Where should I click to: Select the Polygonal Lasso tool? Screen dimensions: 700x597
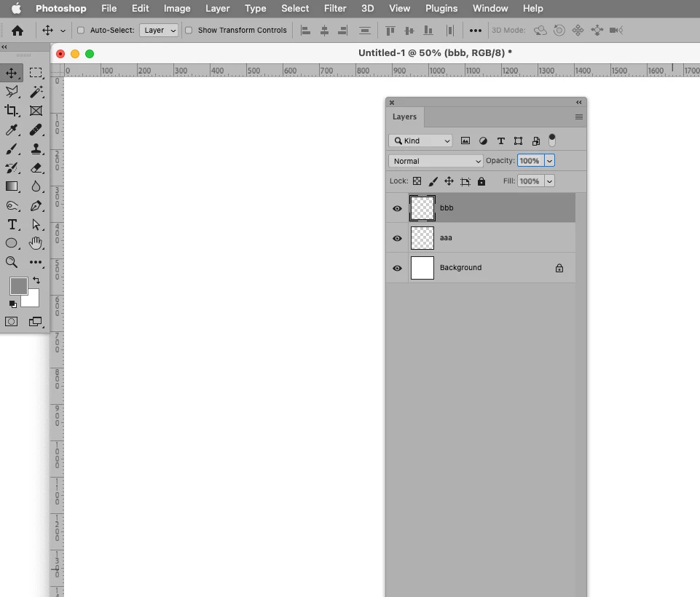tap(12, 92)
